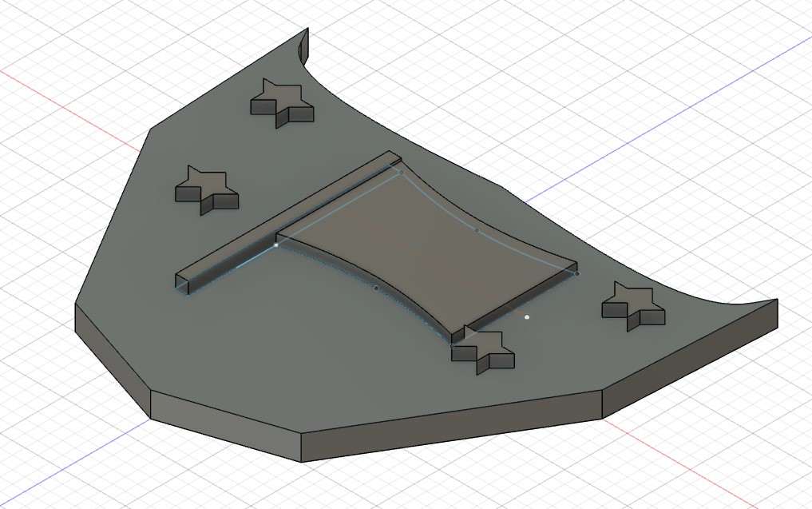Select the square end face of the long narrow bar

click(181, 283)
